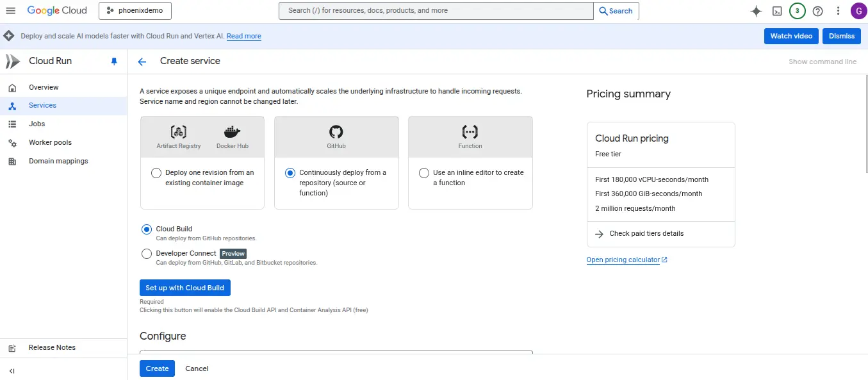Focus the resource search field
868x380 pixels.
[436, 11]
